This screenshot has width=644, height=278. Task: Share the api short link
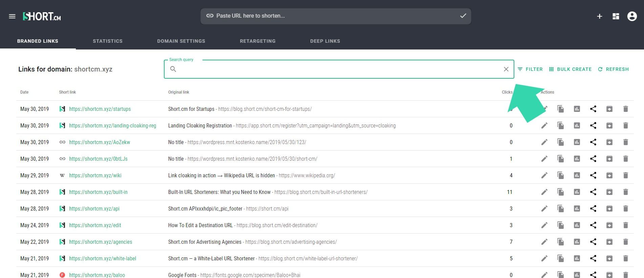click(593, 209)
